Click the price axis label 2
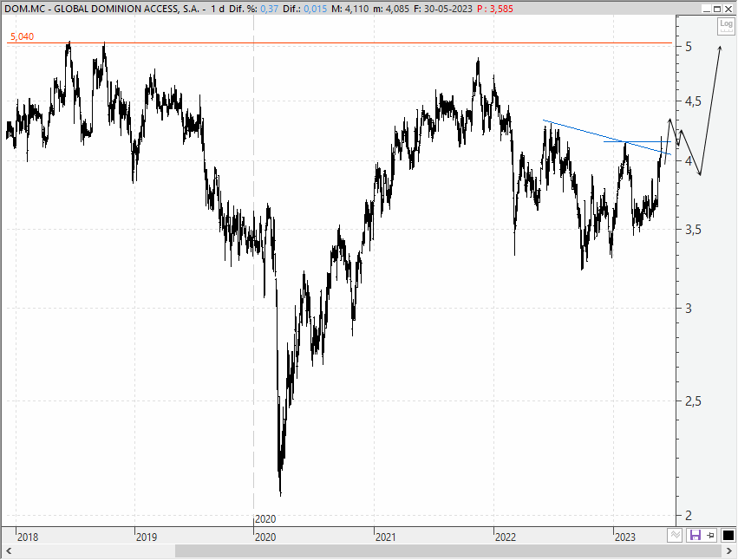Image resolution: width=738 pixels, height=560 pixels. 689,516
